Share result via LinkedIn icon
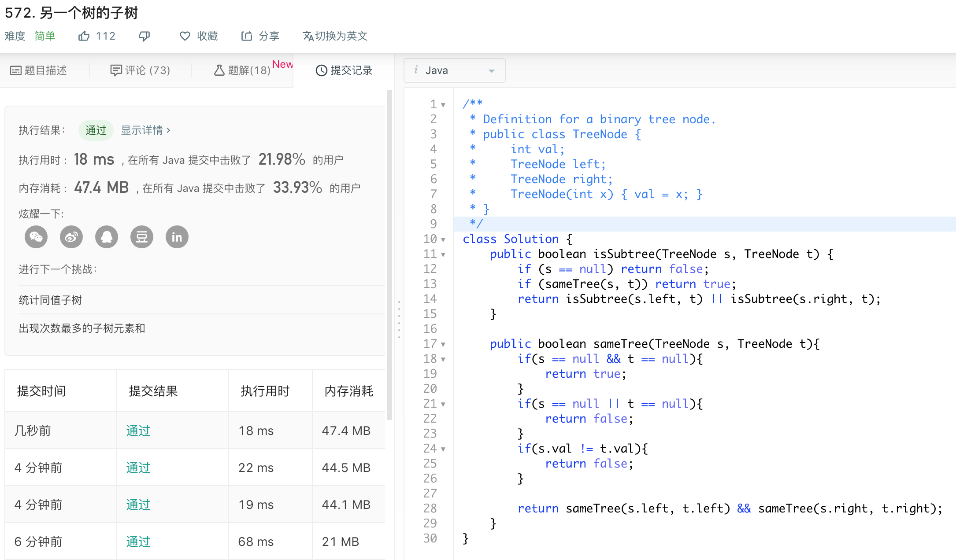Viewport: 956px width, 560px height. click(x=177, y=237)
